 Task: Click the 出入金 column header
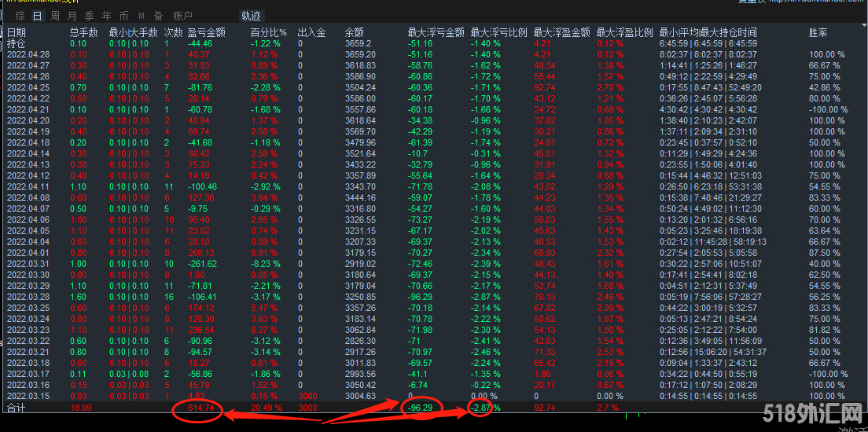click(311, 33)
